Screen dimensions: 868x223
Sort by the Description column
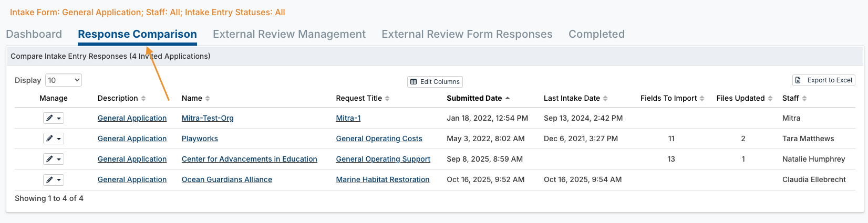pyautogui.click(x=122, y=98)
